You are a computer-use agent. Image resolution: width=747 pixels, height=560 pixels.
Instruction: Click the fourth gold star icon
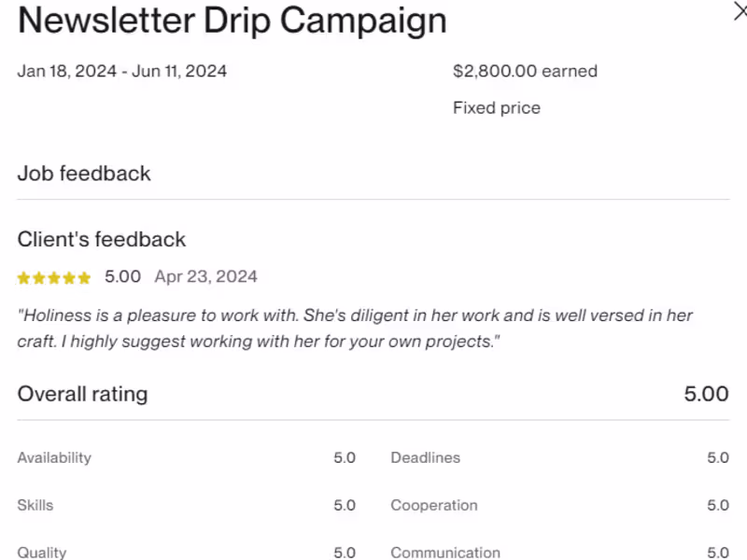point(69,277)
